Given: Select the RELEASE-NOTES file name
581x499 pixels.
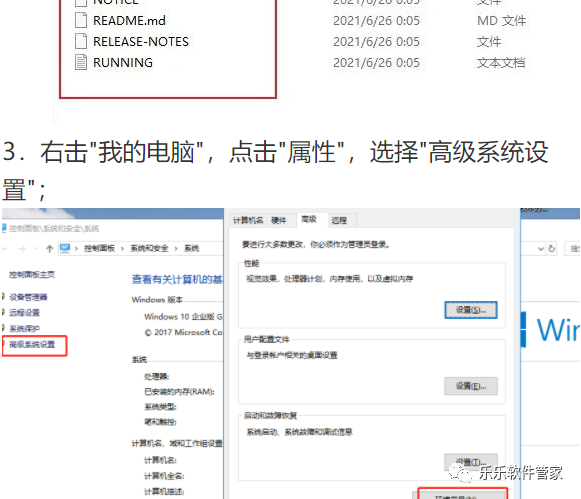Looking at the screenshot, I should coord(141,41).
